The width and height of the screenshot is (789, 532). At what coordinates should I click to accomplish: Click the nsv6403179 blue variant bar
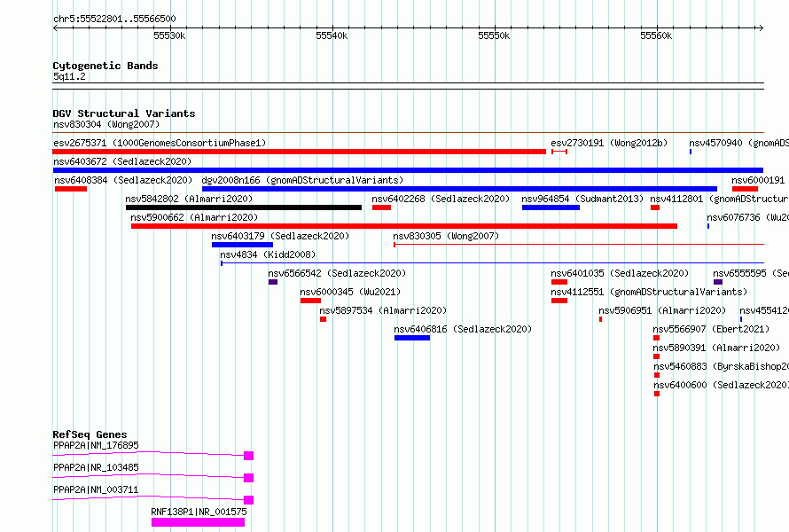[x=243, y=245]
